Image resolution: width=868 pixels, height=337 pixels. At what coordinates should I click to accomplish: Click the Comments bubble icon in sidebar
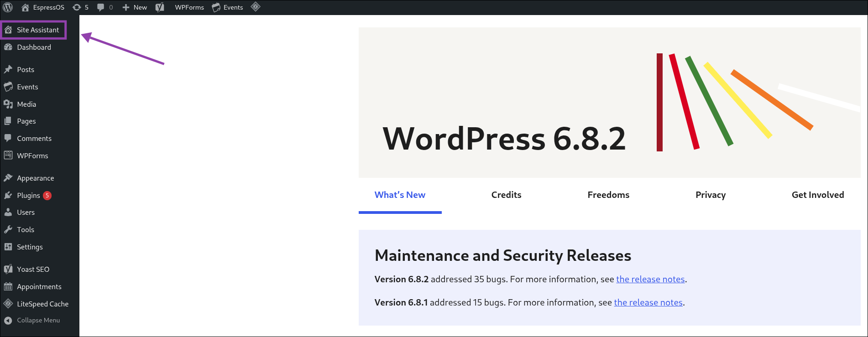point(8,138)
